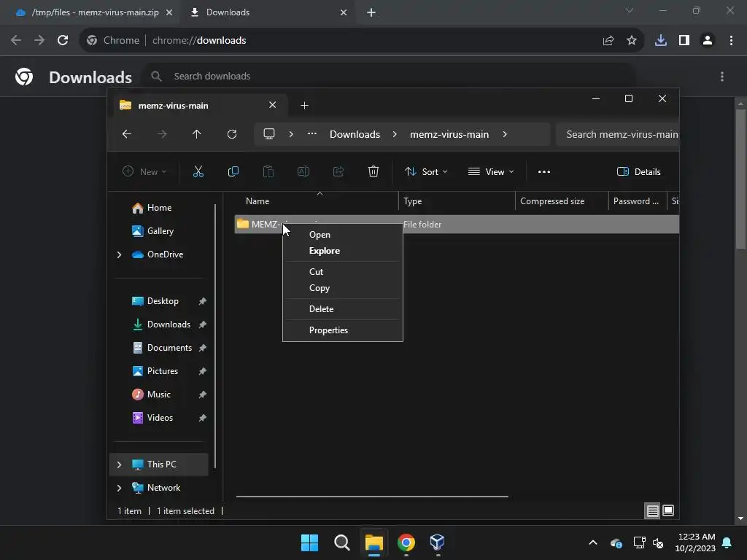The height and width of the screenshot is (560, 747).
Task: Open the New dropdown button
Action: coord(144,172)
